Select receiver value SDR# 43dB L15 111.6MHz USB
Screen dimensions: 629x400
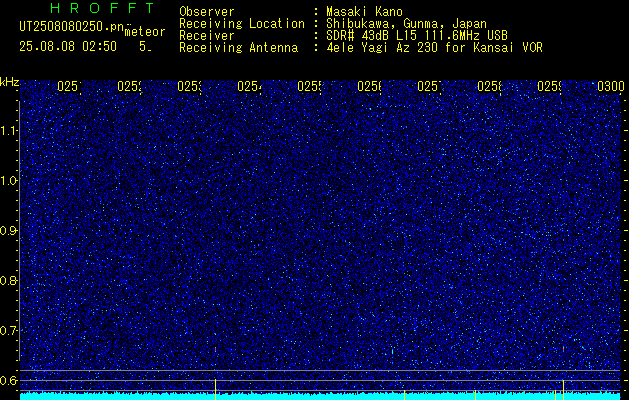click(x=417, y=36)
